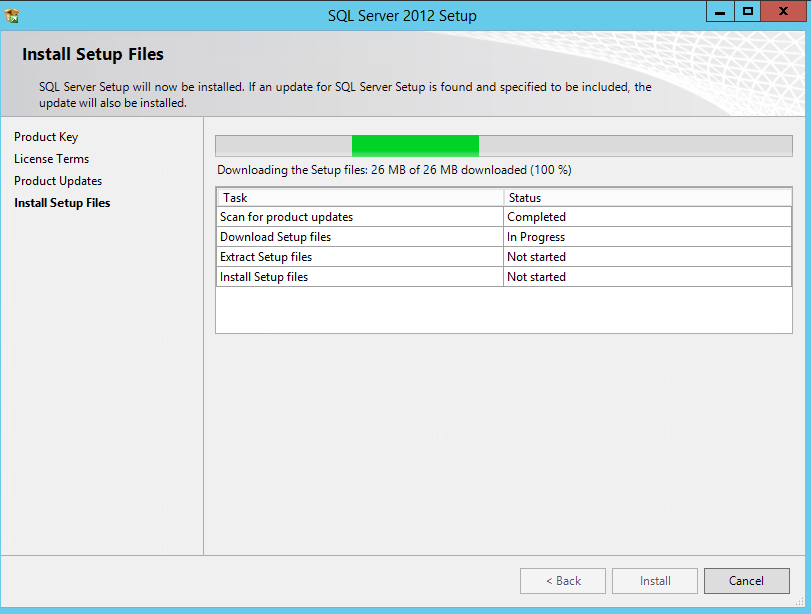Minimize the SQL Server 2012 Setup window
The image size is (811, 614).
(720, 11)
